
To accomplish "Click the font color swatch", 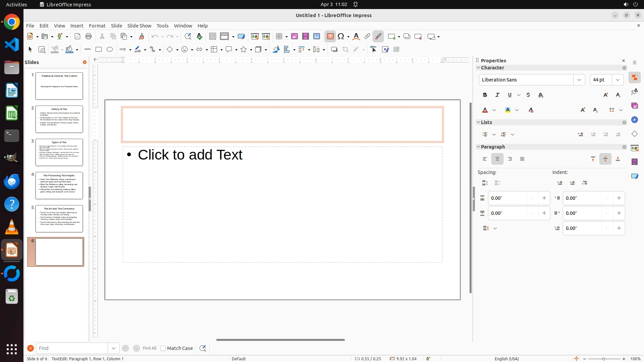I will point(485,110).
